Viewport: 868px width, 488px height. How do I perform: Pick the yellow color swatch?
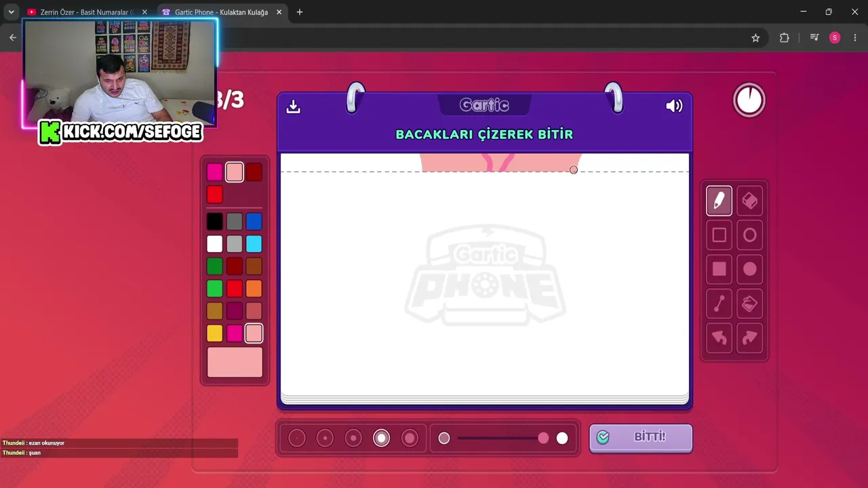(214, 333)
